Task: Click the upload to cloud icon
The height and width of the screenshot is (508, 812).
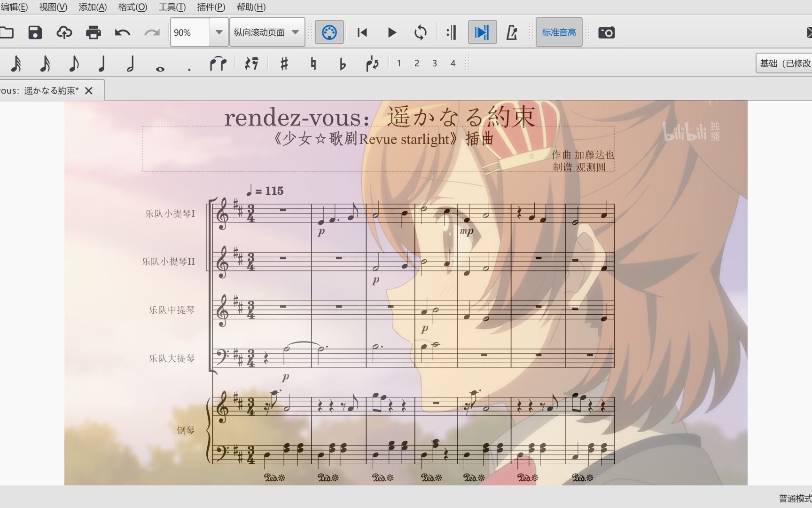Action: 64,32
